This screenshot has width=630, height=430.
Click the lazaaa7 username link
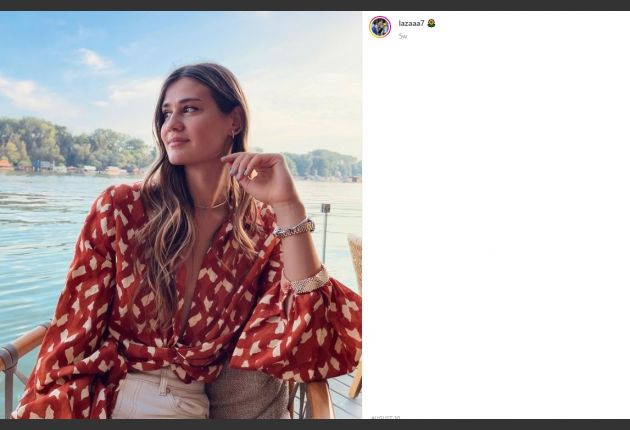(x=411, y=23)
